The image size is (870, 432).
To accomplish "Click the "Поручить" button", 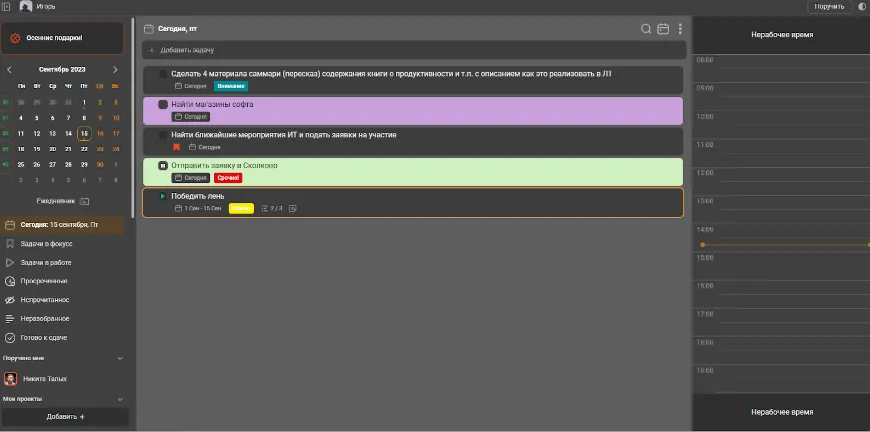I will pos(829,6).
